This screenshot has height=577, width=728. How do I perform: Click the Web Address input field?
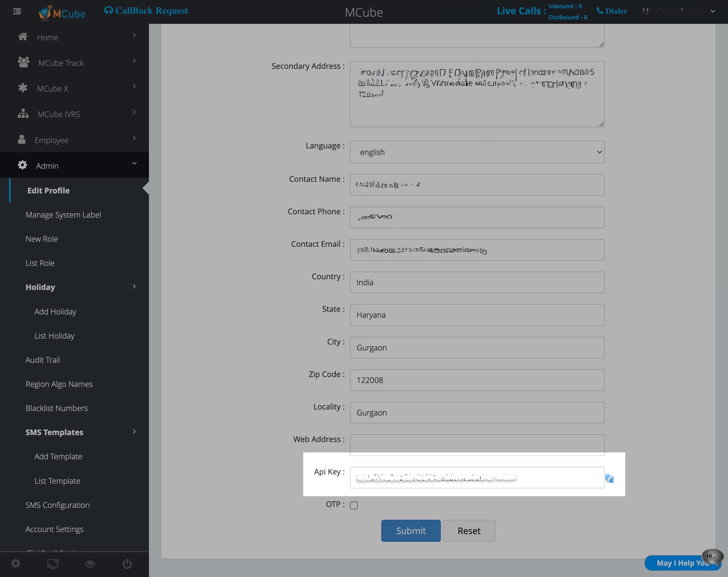[477, 443]
